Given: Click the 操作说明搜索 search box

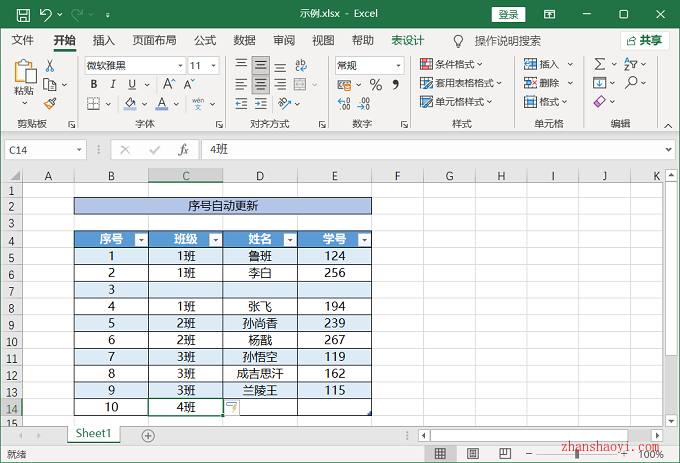Looking at the screenshot, I should pyautogui.click(x=507, y=41).
